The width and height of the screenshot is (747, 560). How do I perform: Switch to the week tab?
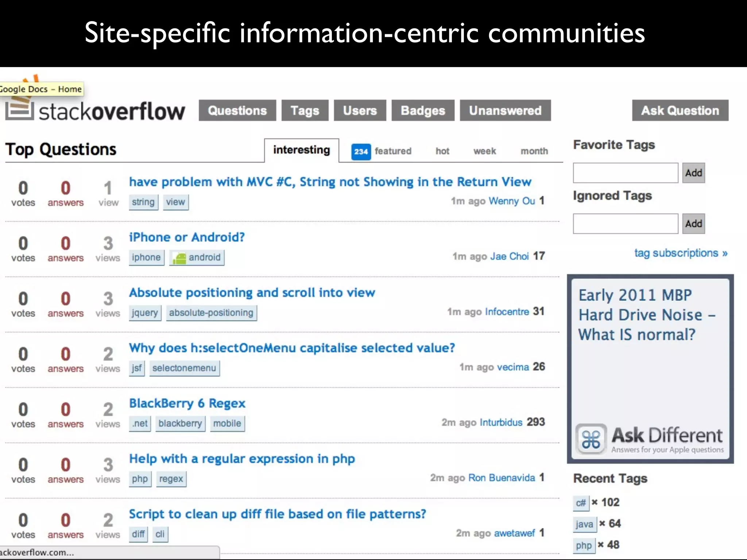tap(485, 151)
